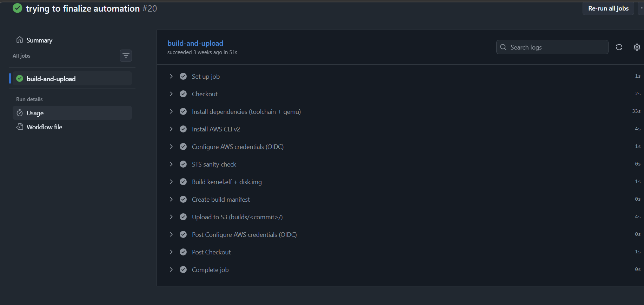Click check icon for Post Configure AWS credentials
Image resolution: width=644 pixels, height=305 pixels.
(183, 234)
